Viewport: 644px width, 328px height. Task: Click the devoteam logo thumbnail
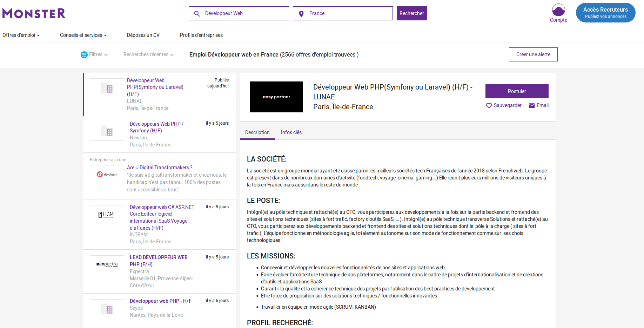coord(107,175)
